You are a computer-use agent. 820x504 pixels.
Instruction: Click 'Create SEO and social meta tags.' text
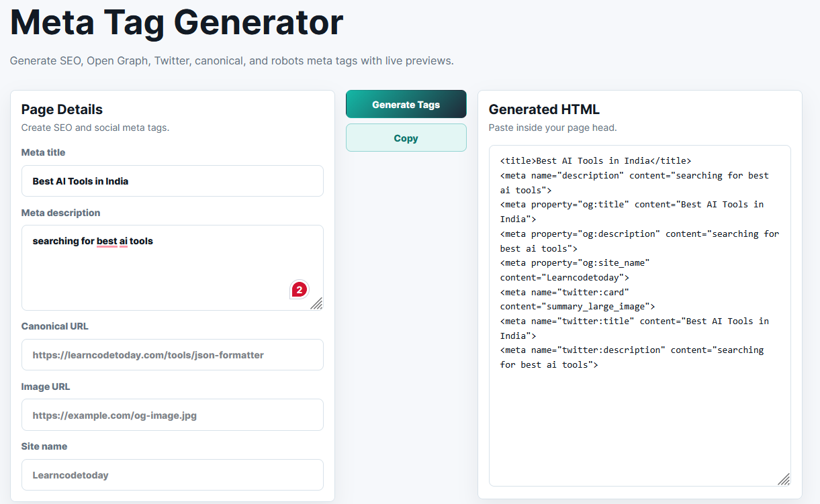95,128
